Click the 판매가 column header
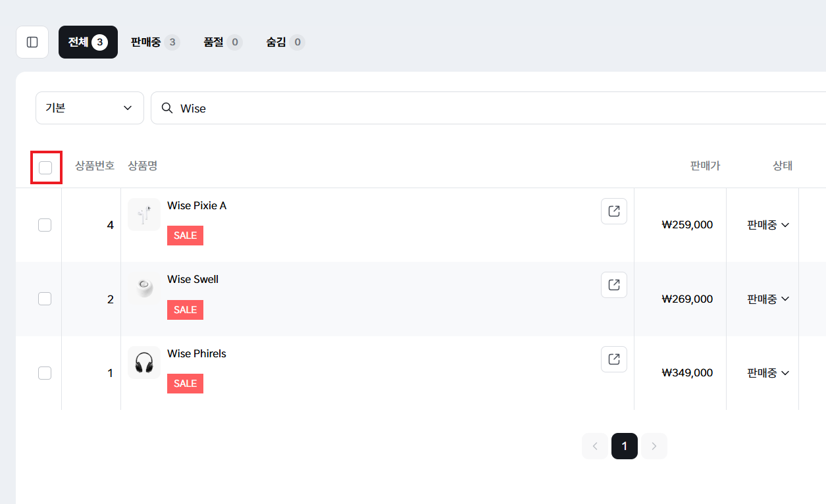This screenshot has width=826, height=504. tap(706, 166)
